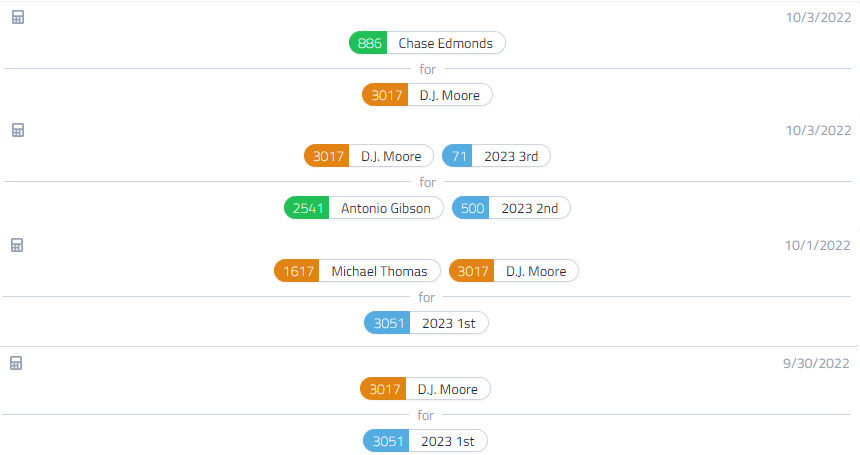Select the 2023 3rd pick chip
This screenshot has width=860, height=455.
pos(496,156)
